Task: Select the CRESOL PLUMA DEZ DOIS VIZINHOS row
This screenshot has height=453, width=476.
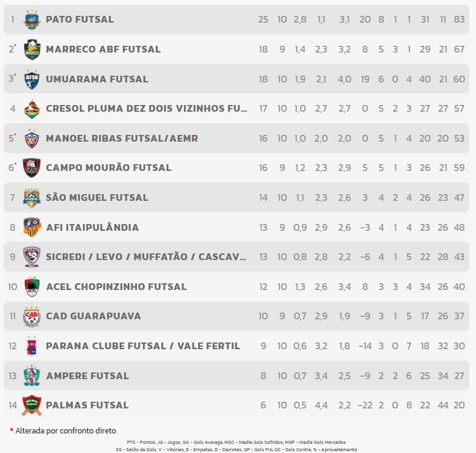Action: [236, 109]
